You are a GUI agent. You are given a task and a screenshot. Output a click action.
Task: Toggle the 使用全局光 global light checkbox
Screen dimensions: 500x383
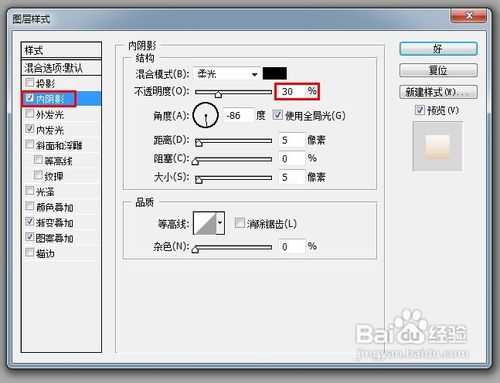tap(277, 115)
